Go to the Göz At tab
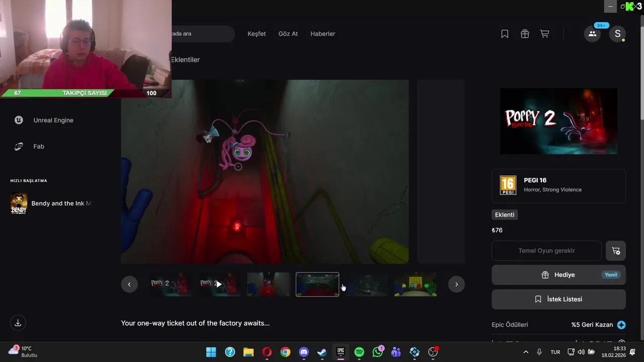This screenshot has height=362, width=644. (288, 34)
